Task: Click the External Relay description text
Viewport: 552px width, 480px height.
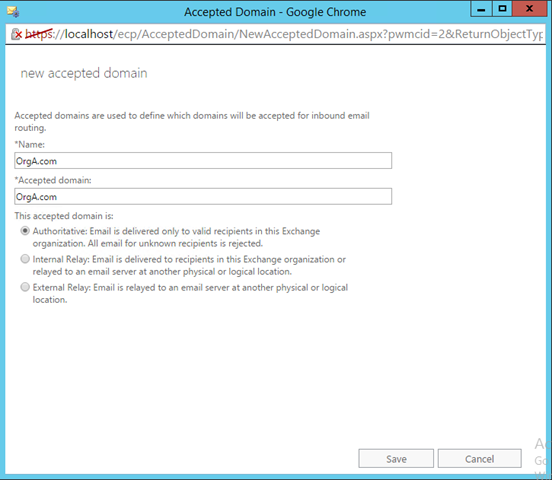Action: (x=190, y=293)
